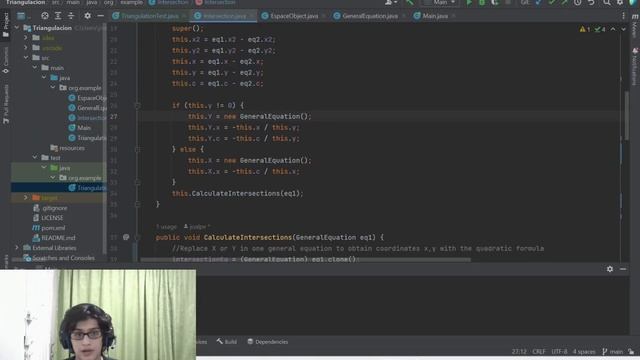Click the Build hammer icon in toolbar

pos(409,3)
